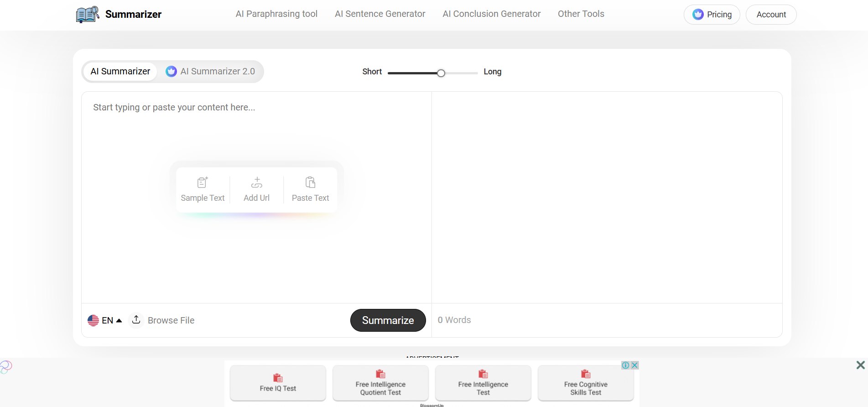
Task: Click the Add Url link icon
Action: click(257, 183)
